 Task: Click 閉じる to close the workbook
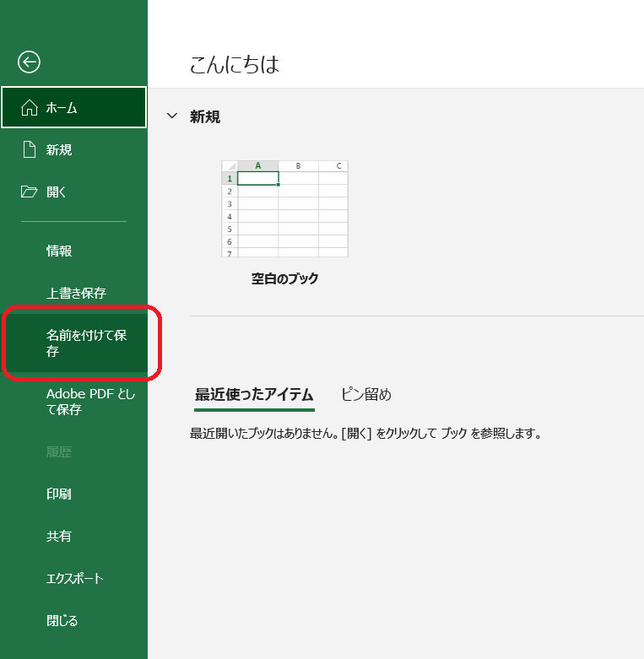[62, 621]
